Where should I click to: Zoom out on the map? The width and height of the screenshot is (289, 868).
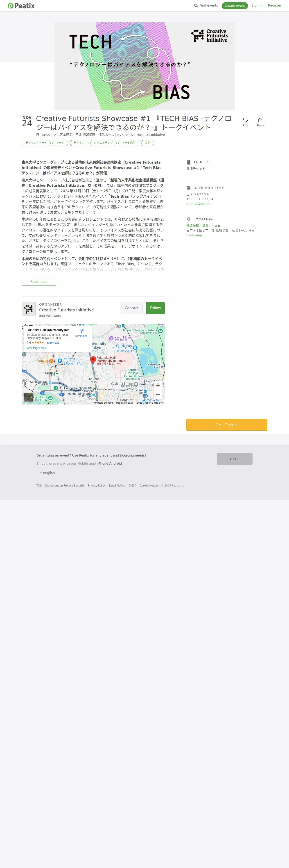click(158, 395)
